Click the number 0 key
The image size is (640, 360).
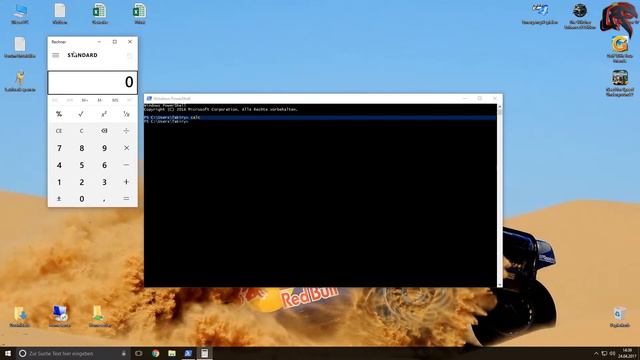pyautogui.click(x=81, y=199)
